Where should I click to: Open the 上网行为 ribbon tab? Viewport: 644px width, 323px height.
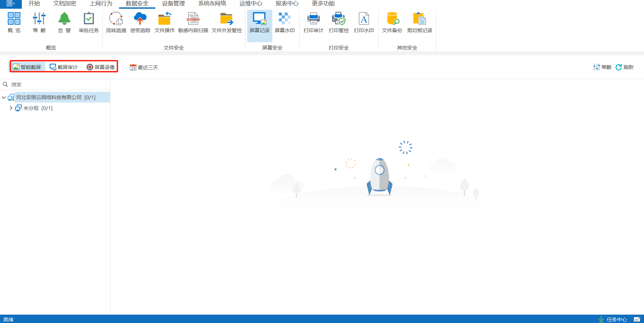[x=101, y=4]
